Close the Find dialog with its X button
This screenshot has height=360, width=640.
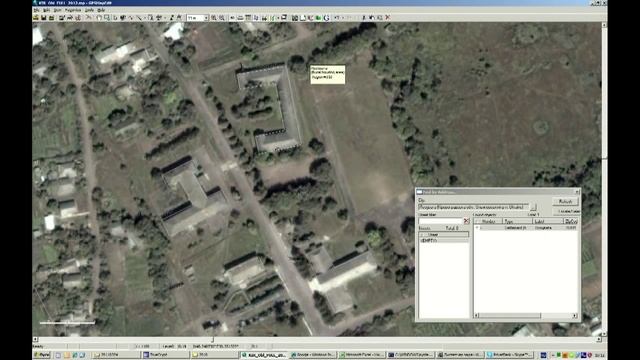577,191
